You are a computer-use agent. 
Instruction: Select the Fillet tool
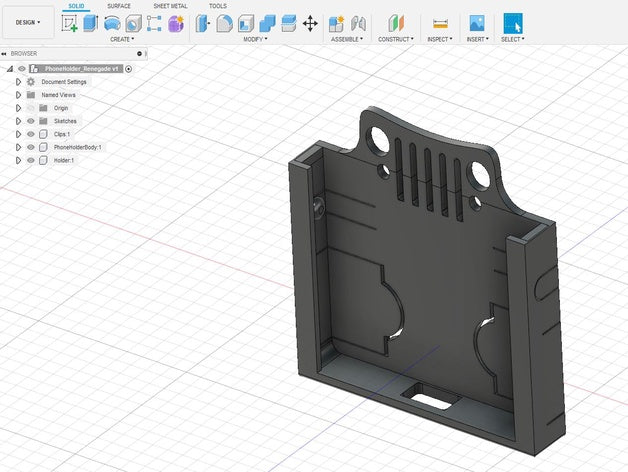pos(224,24)
